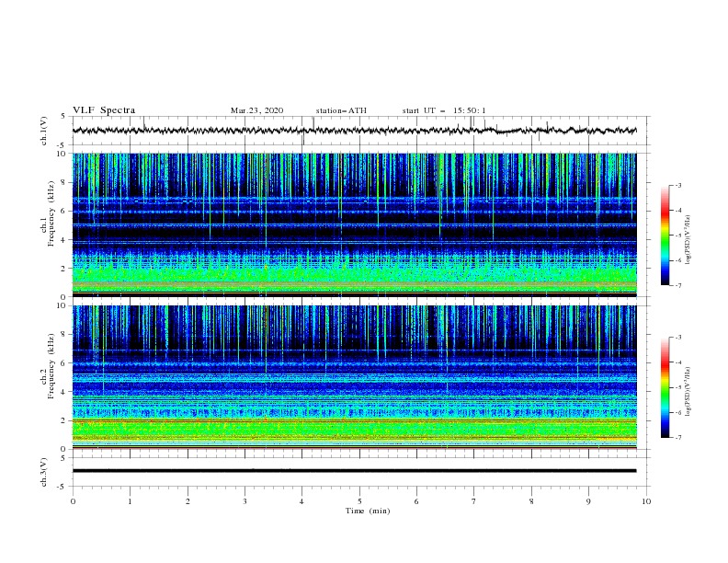The image size is (728, 563).
Task: Click time axis tick label "6"
Action: coord(416,501)
